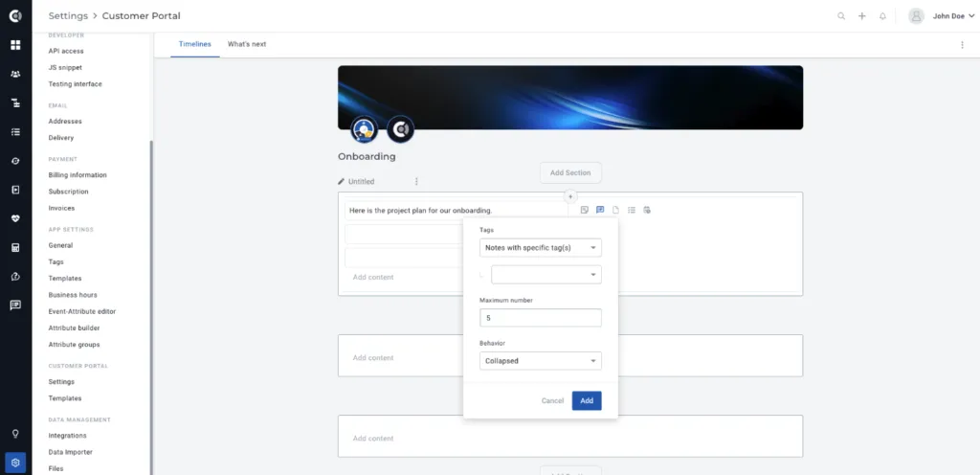This screenshot has width=980, height=475.
Task: Open notifications bell icon
Action: (x=882, y=16)
